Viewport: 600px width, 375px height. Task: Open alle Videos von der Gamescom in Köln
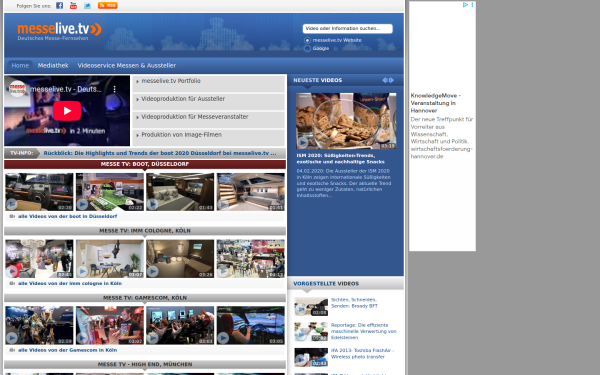[67, 350]
